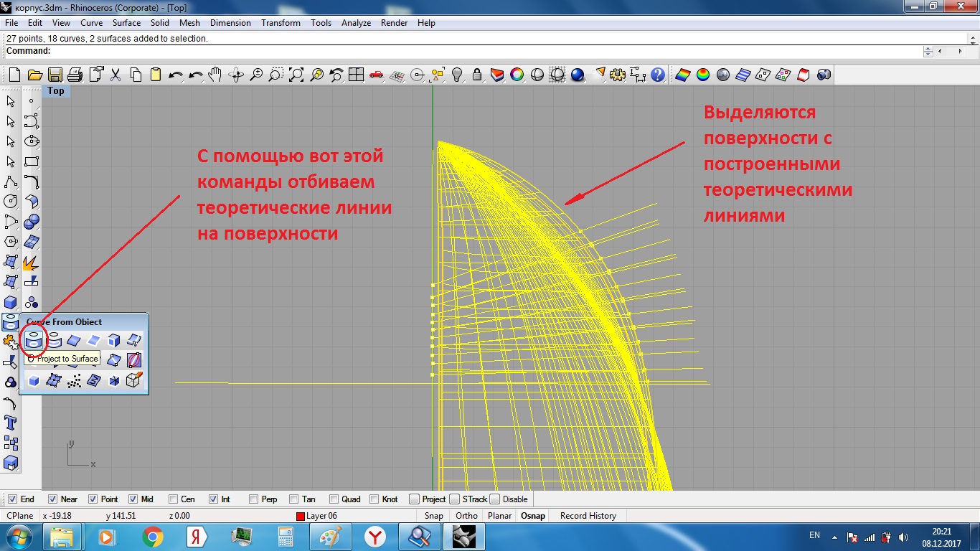This screenshot has width=980, height=551.
Task: Enable the Quad osnap checkbox
Action: point(334,499)
